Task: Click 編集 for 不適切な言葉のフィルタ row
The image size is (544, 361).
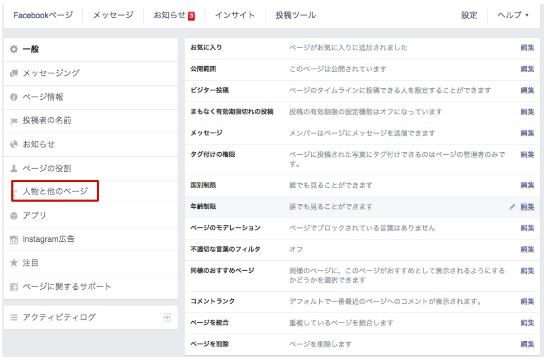Action: 527,249
